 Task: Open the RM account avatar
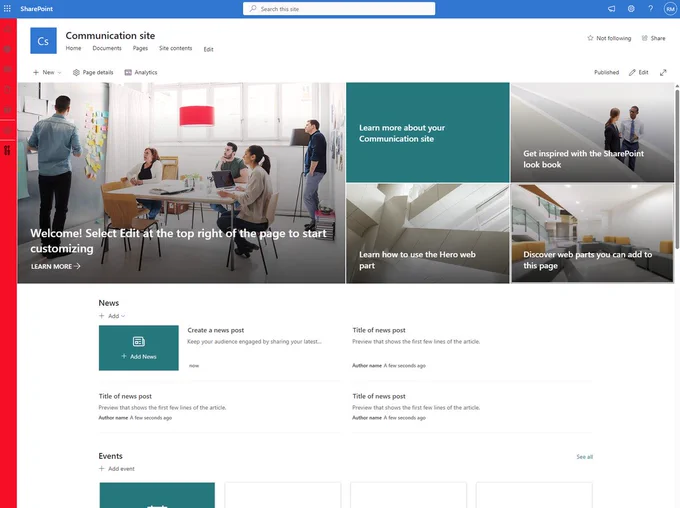[670, 9]
